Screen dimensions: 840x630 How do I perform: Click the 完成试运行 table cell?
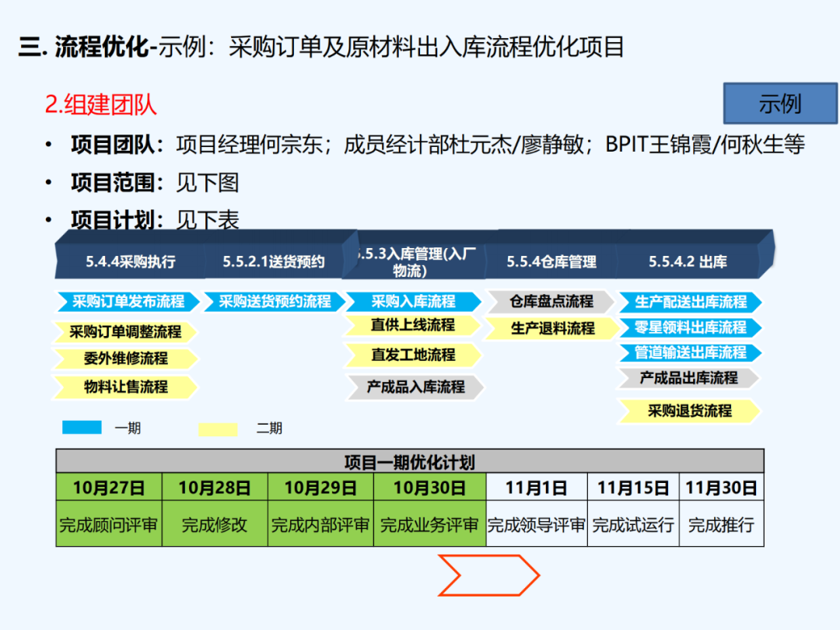(x=632, y=524)
